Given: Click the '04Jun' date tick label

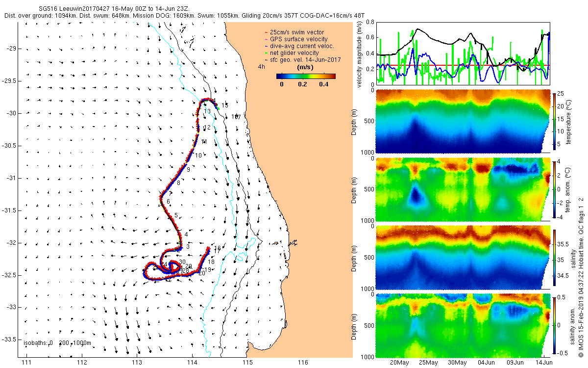Looking at the screenshot, I should pos(486,363).
